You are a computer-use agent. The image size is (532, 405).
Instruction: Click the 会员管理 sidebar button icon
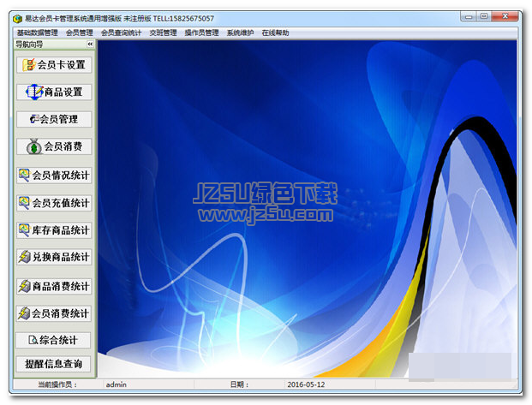click(34, 119)
